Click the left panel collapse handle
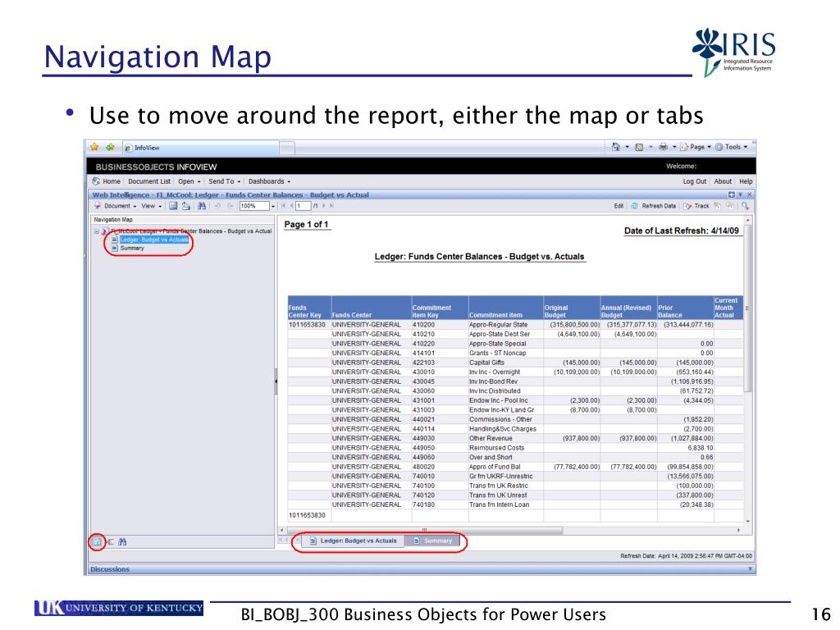The height and width of the screenshot is (630, 840). click(276, 381)
